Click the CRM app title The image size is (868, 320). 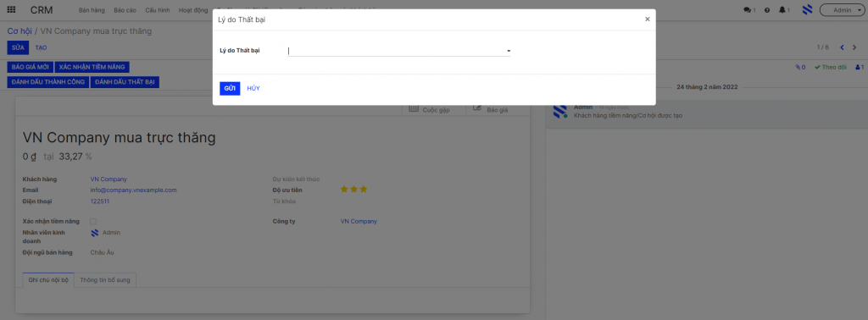coord(42,10)
